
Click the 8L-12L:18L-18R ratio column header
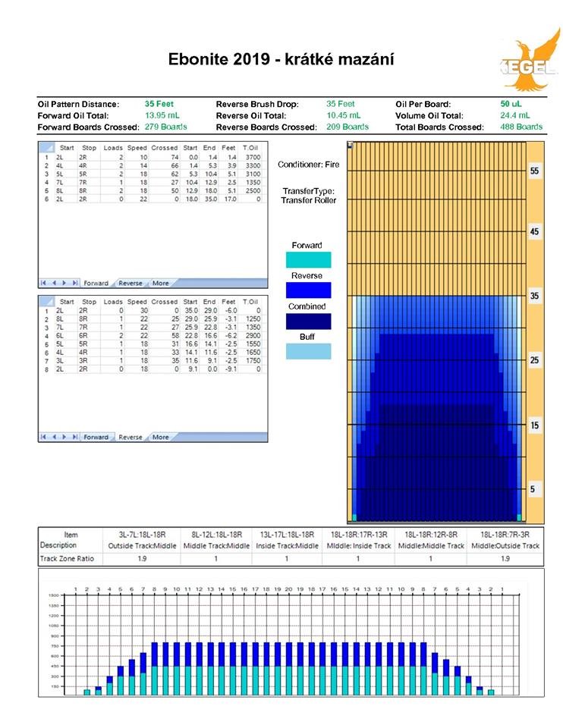[x=216, y=535]
